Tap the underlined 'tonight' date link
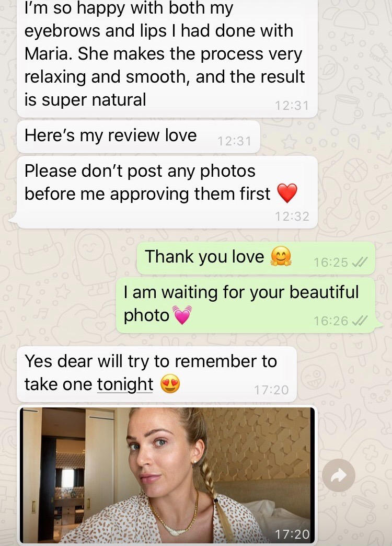Image resolution: width=392 pixels, height=546 pixels. (x=125, y=384)
